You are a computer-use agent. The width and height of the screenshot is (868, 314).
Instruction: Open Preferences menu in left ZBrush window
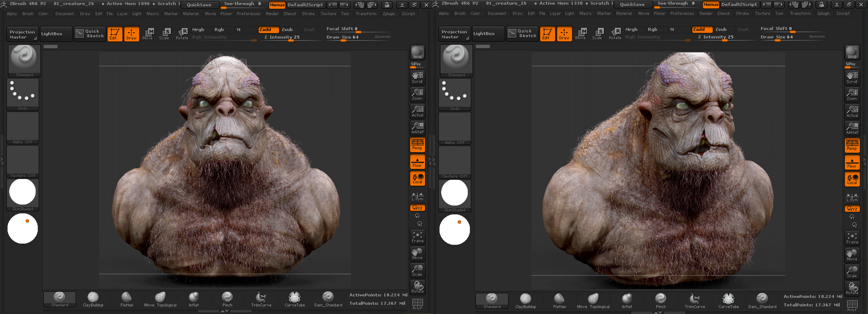pyautogui.click(x=248, y=14)
